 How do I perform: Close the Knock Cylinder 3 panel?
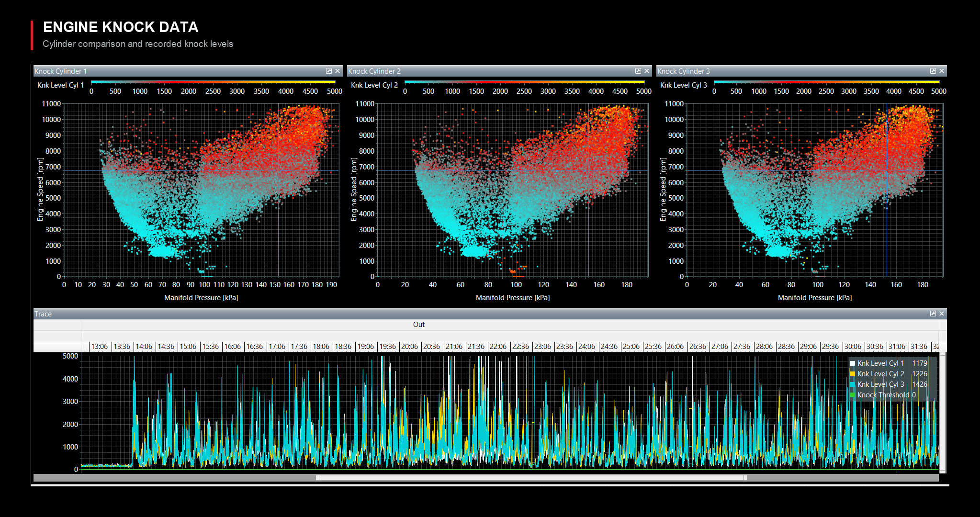[x=942, y=71]
